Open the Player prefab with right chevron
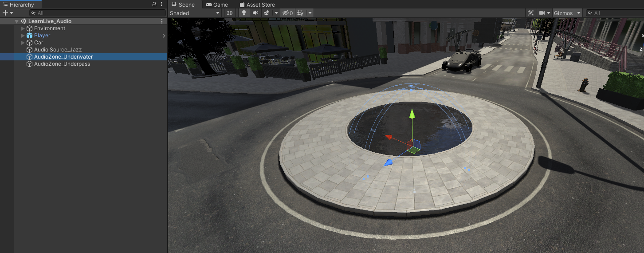Image resolution: width=644 pixels, height=253 pixels. coord(164,36)
